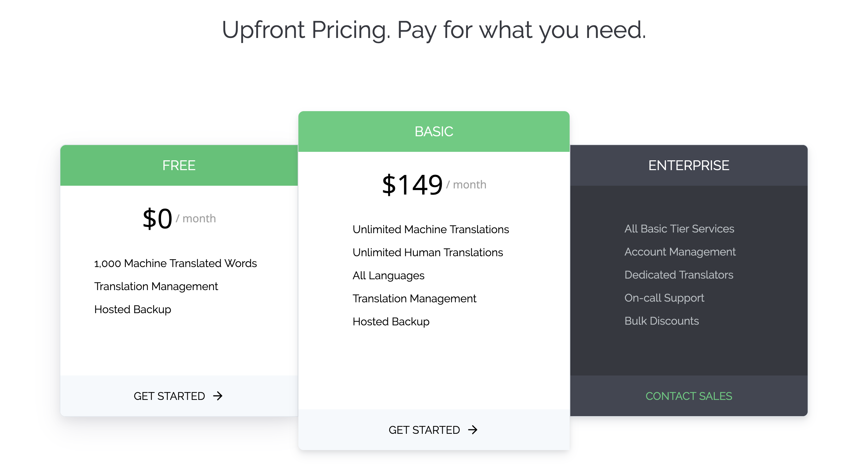This screenshot has height=467, width=868.
Task: Click Translation Management in the Basic plan
Action: [414, 299]
